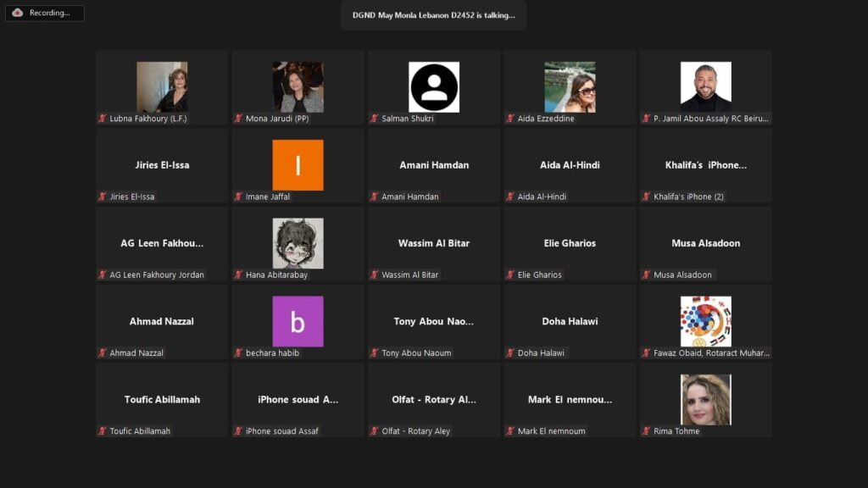The height and width of the screenshot is (488, 868).
Task: Click the large Aida Al-Hindi tile name
Action: tap(570, 165)
